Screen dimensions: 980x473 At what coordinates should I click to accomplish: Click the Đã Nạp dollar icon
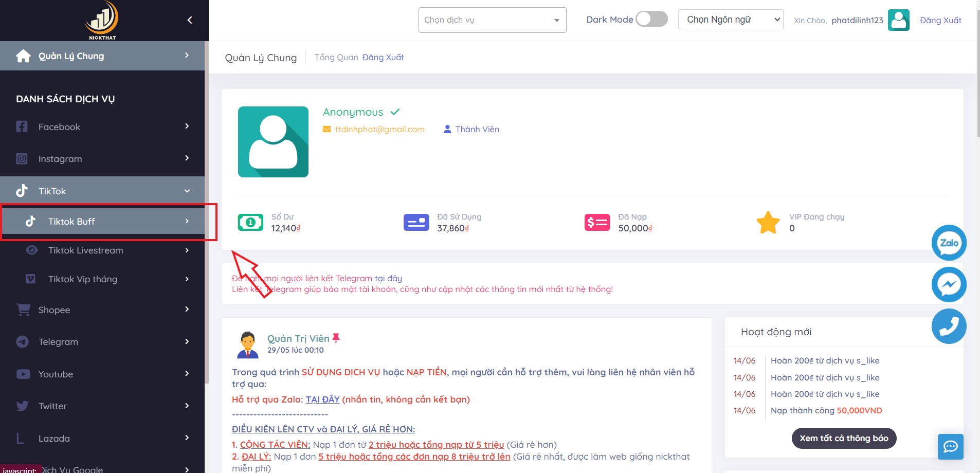597,223
